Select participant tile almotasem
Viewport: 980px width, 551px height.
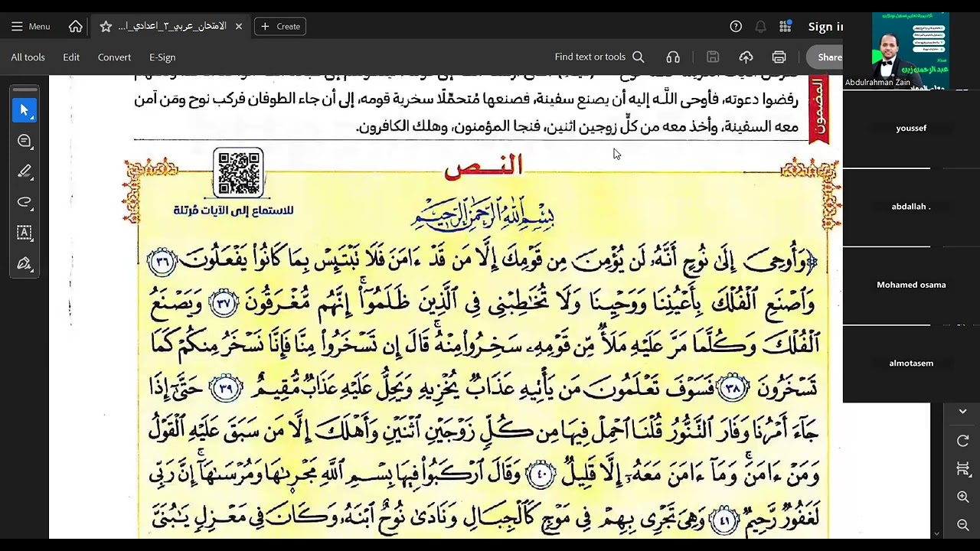point(910,364)
